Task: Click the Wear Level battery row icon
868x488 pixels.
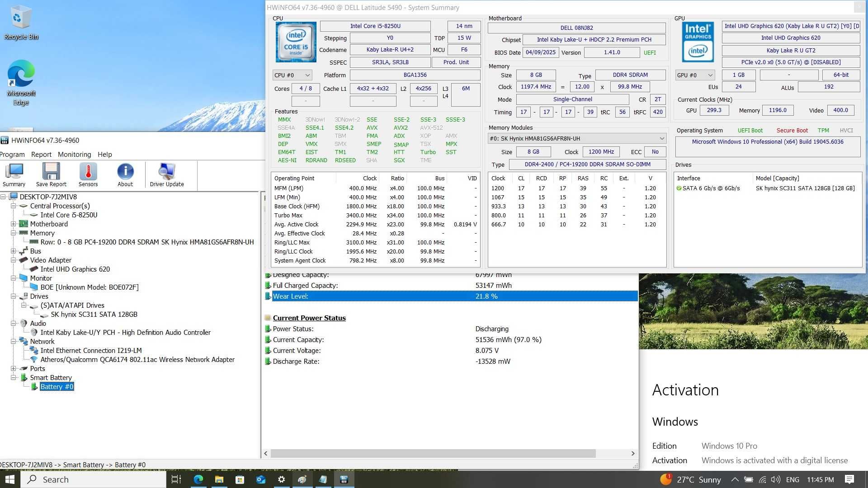Action: (x=268, y=296)
